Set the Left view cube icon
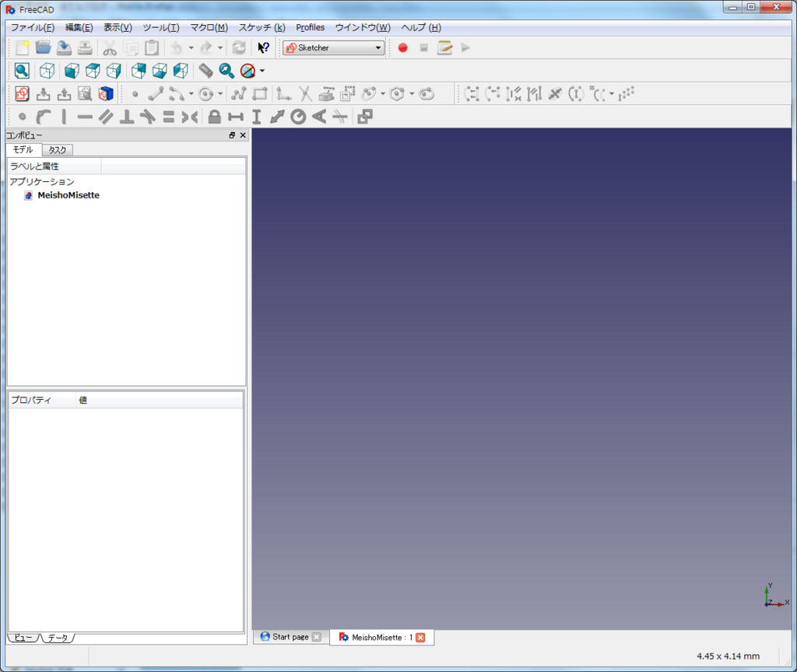The height and width of the screenshot is (672, 797). coord(181,71)
